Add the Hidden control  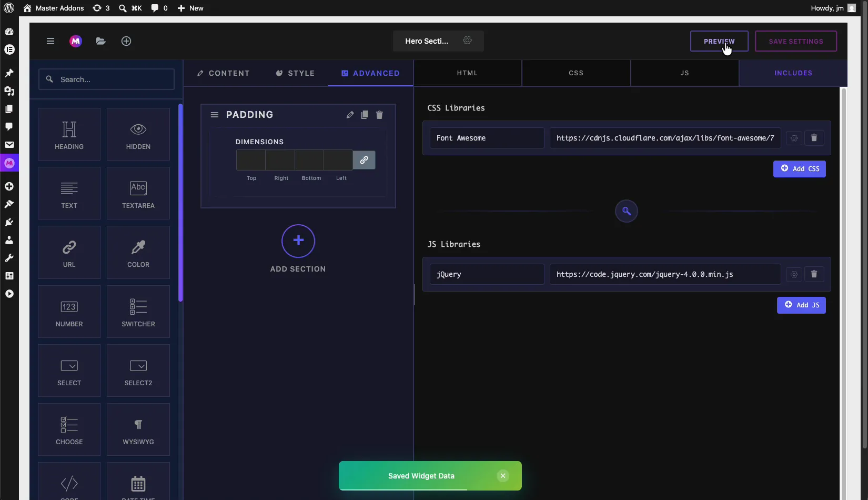138,134
